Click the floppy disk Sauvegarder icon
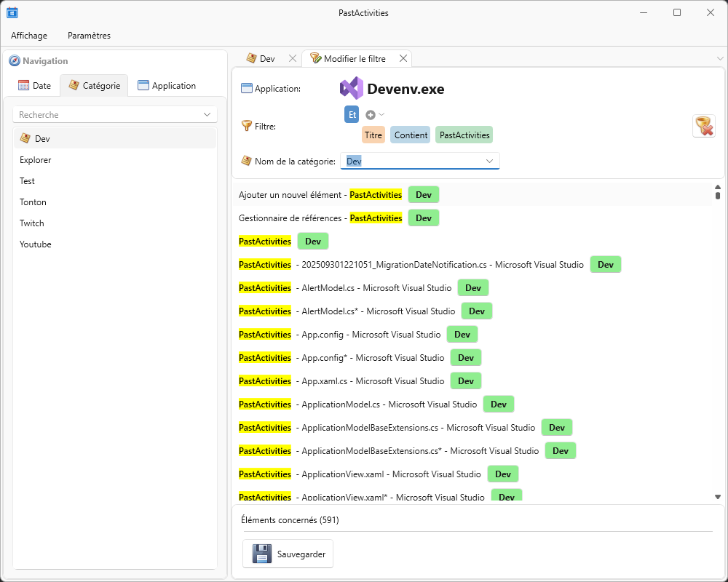This screenshot has width=728, height=582. [x=262, y=554]
